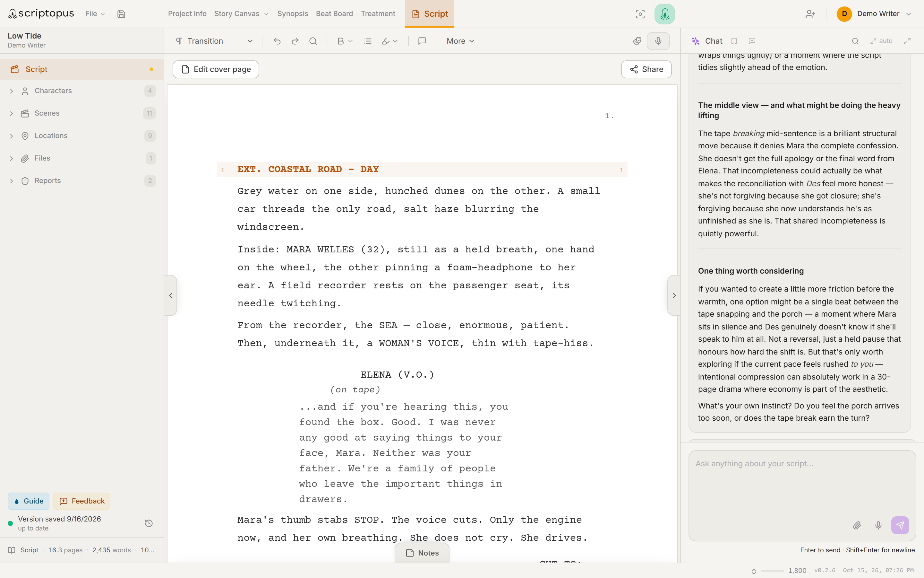
Task: Expand the Files tree section
Action: click(x=12, y=158)
